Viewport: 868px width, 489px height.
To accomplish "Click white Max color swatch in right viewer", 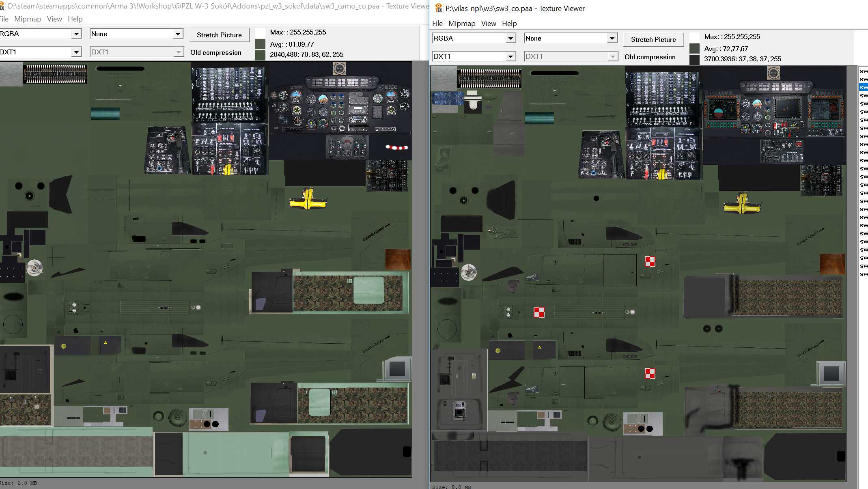I will point(694,37).
